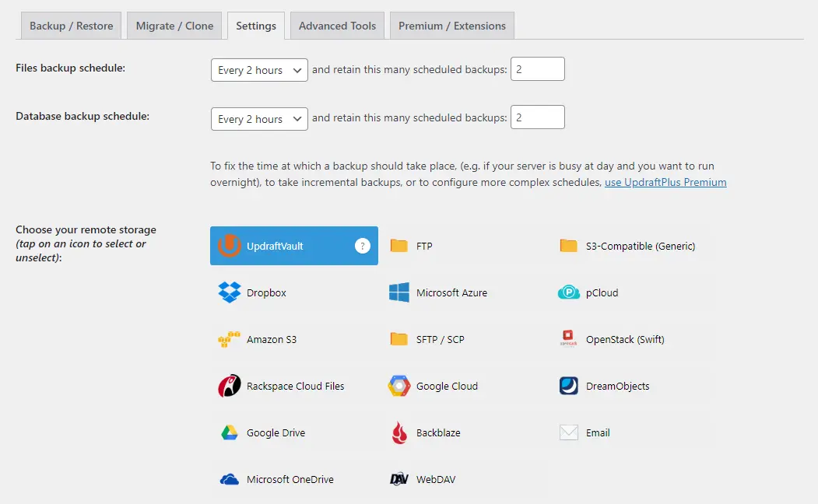818x504 pixels.
Task: Select the WebDAV logo icon
Action: (x=399, y=479)
